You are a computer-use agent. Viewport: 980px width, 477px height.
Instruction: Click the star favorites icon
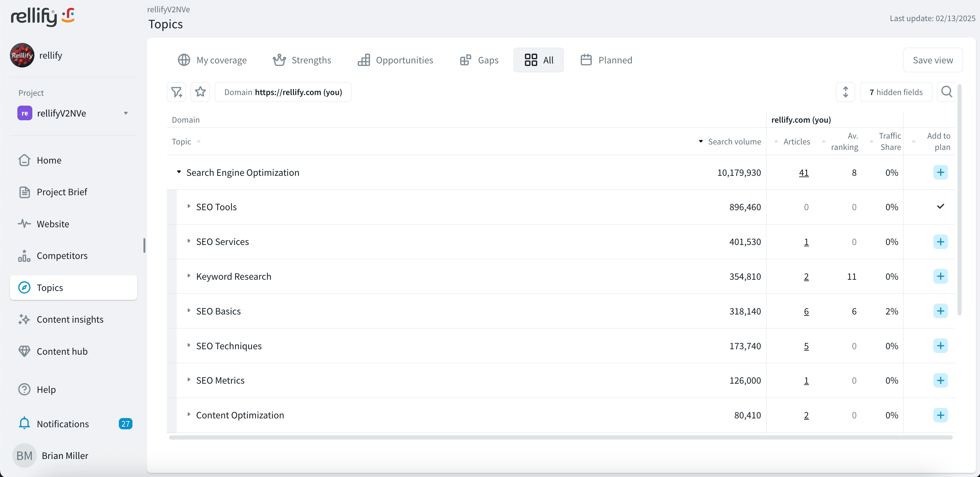200,92
